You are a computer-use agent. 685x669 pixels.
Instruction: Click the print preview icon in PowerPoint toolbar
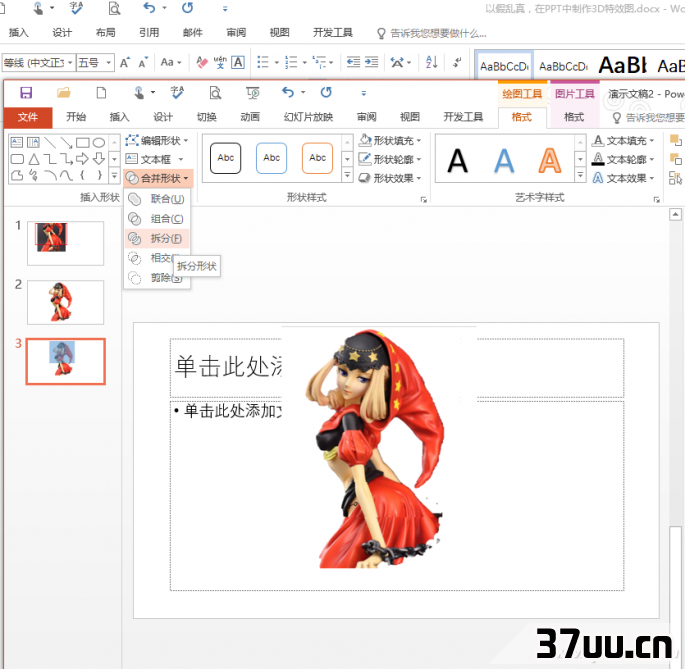point(215,93)
